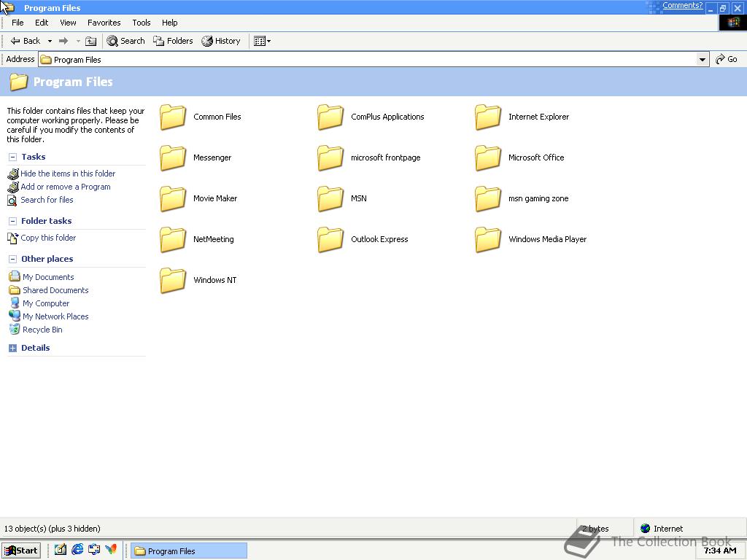Viewport: 747px width, 560px height.
Task: Click the Internet zone status bar entry
Action: (x=662, y=529)
